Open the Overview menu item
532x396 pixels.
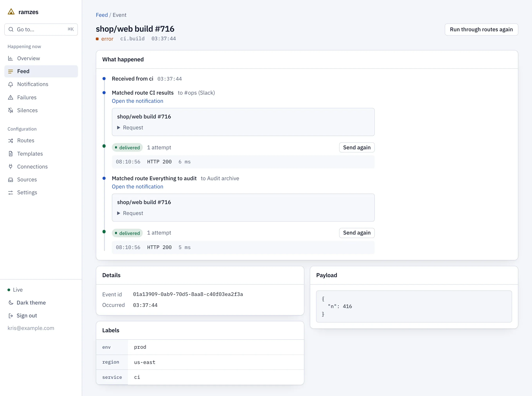(x=41, y=58)
